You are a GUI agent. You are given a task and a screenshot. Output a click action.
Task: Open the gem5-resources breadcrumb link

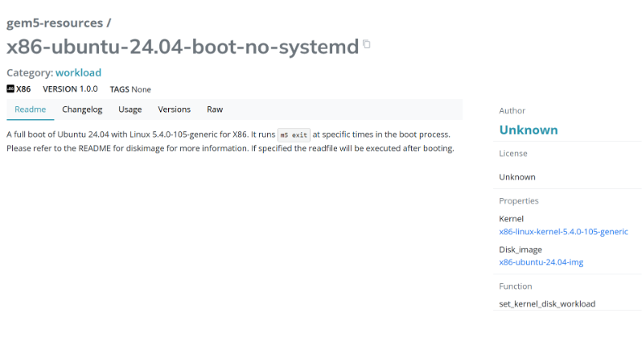click(x=54, y=23)
